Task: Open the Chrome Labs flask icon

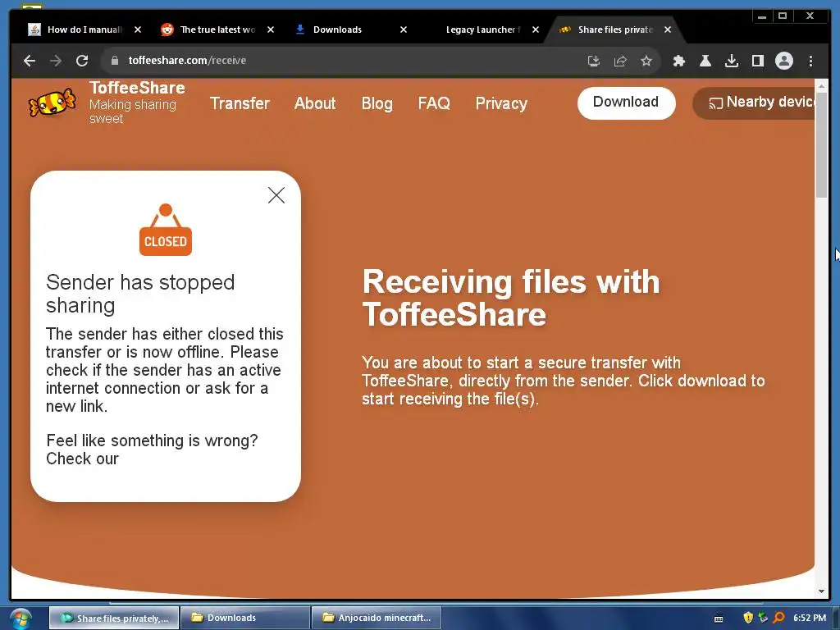Action: [705, 61]
